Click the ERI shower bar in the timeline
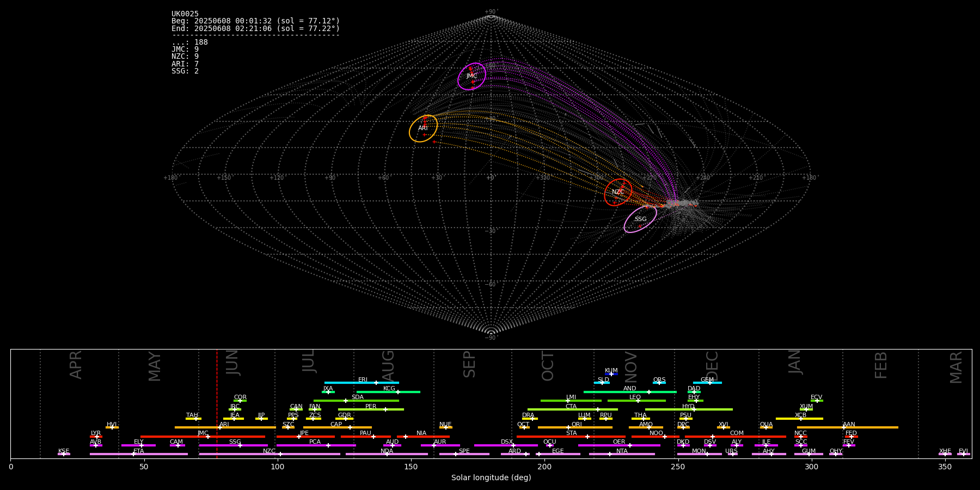This screenshot has width=980, height=490. (362, 383)
